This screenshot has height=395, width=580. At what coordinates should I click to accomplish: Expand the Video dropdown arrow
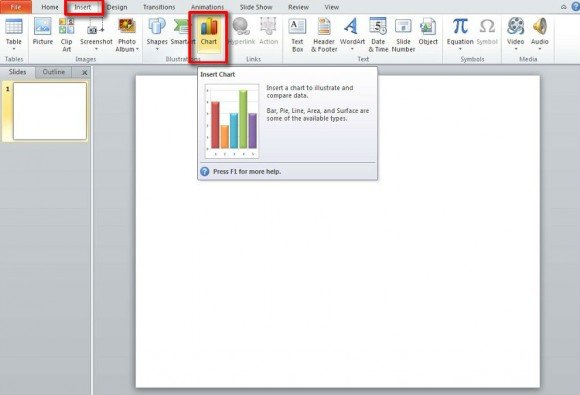click(516, 49)
